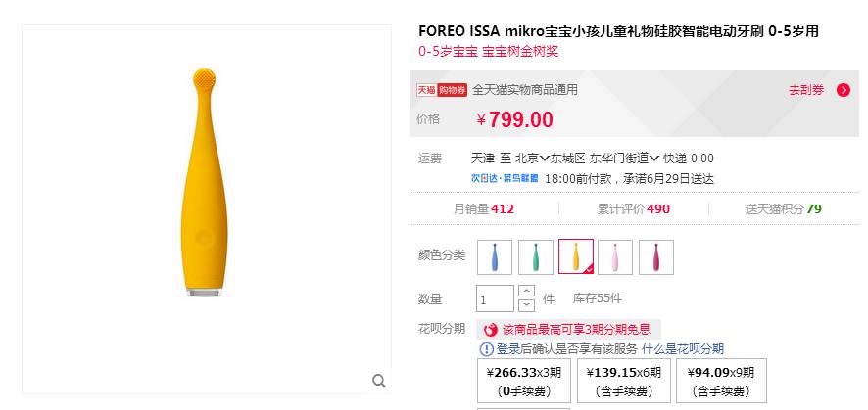Increase quantity with the up arrow
The height and width of the screenshot is (410, 868).
coord(526,291)
